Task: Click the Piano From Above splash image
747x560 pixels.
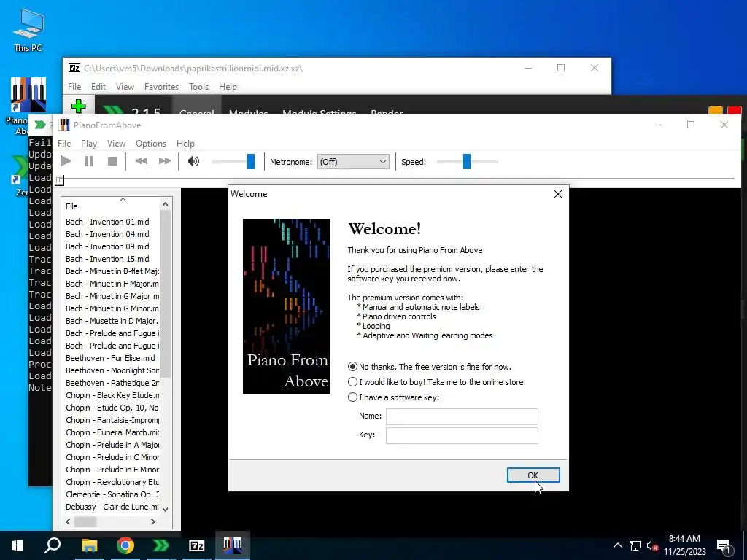Action: click(286, 306)
